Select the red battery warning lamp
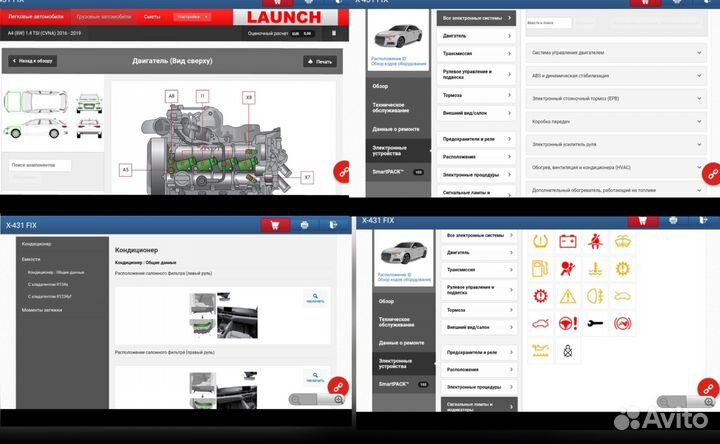Viewport: 720px width, 444px height. (568, 241)
